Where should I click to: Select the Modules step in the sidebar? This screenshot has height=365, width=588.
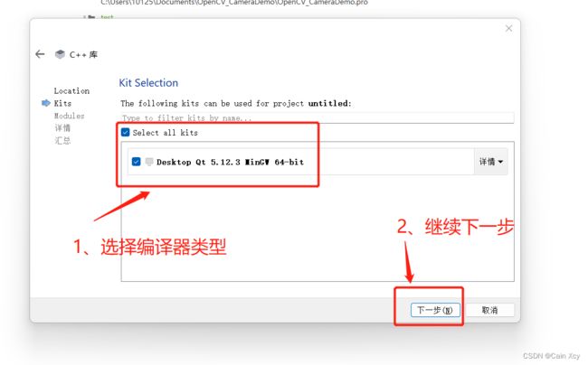[x=70, y=116]
